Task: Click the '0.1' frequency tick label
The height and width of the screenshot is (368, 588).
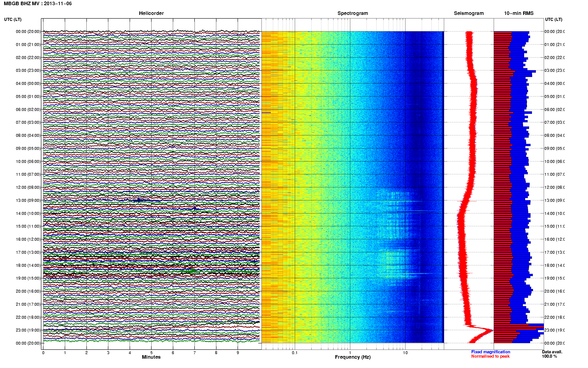Action: pos(295,353)
